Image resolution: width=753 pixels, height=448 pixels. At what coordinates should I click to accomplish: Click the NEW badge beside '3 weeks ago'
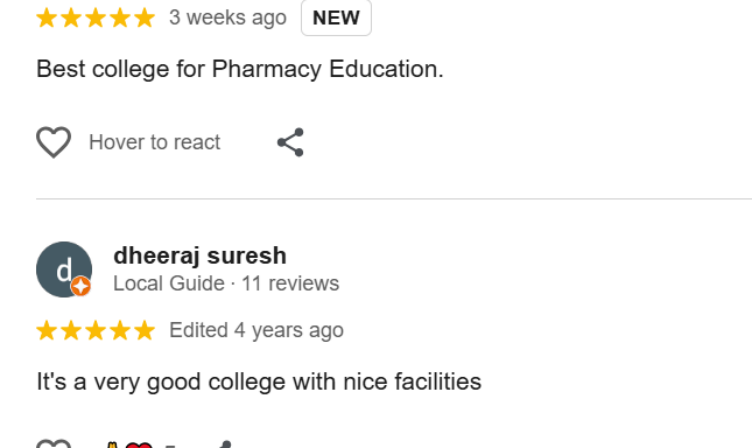tap(336, 18)
